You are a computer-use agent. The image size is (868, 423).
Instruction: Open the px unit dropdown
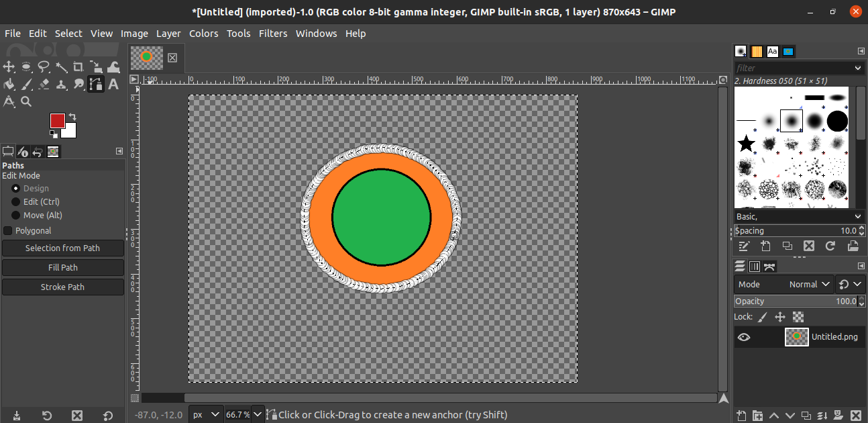206,414
